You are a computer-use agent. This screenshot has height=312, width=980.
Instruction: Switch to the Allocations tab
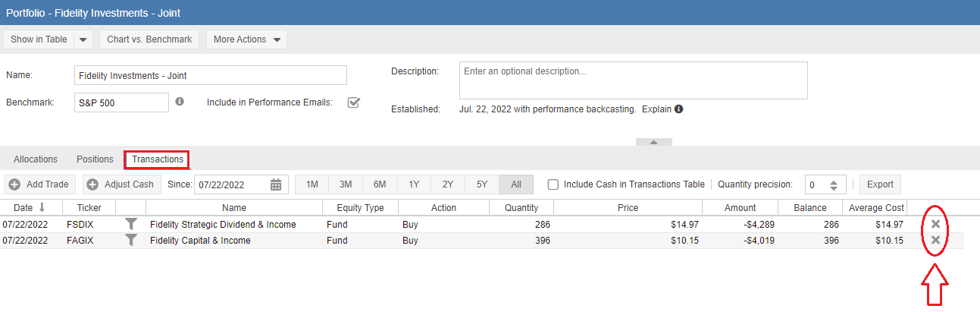pyautogui.click(x=36, y=159)
